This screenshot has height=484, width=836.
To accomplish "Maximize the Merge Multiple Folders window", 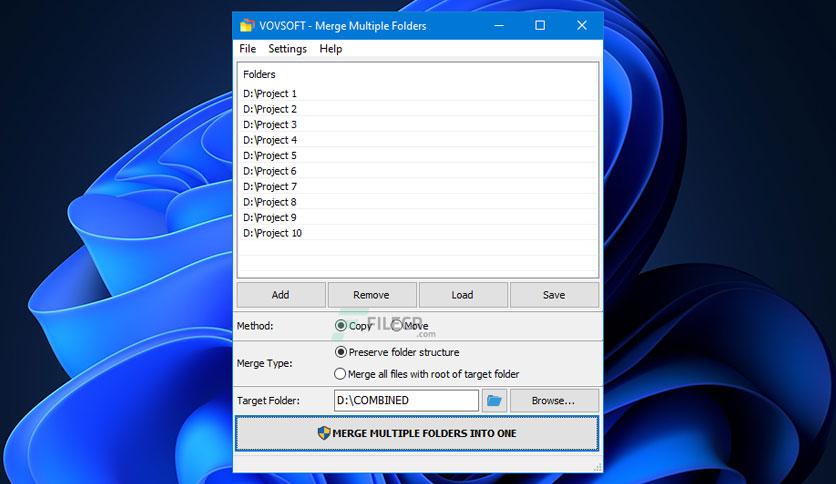I will pyautogui.click(x=540, y=25).
